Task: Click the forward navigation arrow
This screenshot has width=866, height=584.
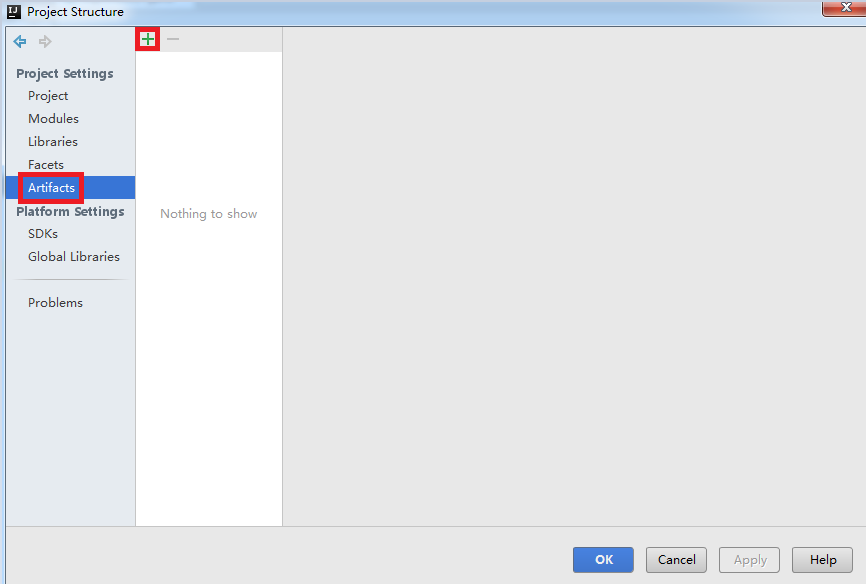Action: [45, 42]
